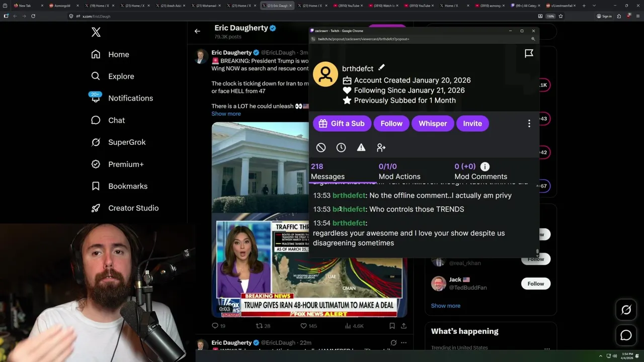Click the X logo in sidebar
The image size is (644, 362).
point(96,32)
